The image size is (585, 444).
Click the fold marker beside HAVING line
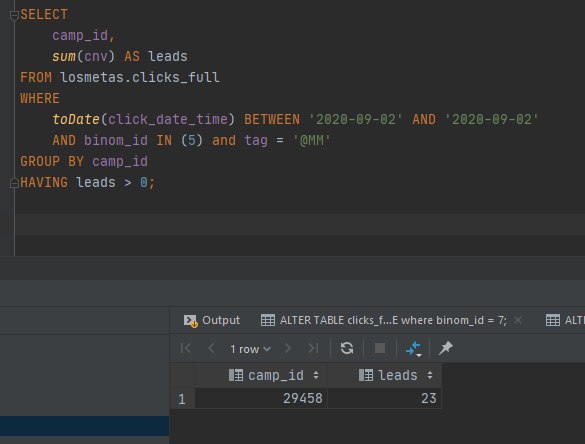click(14, 183)
